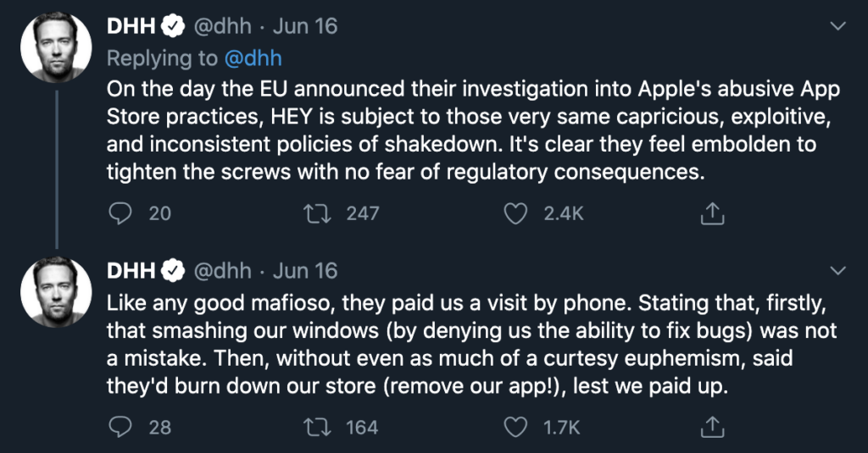Reply to the mafioso tweet
This screenshot has width=868, height=453.
point(120,427)
